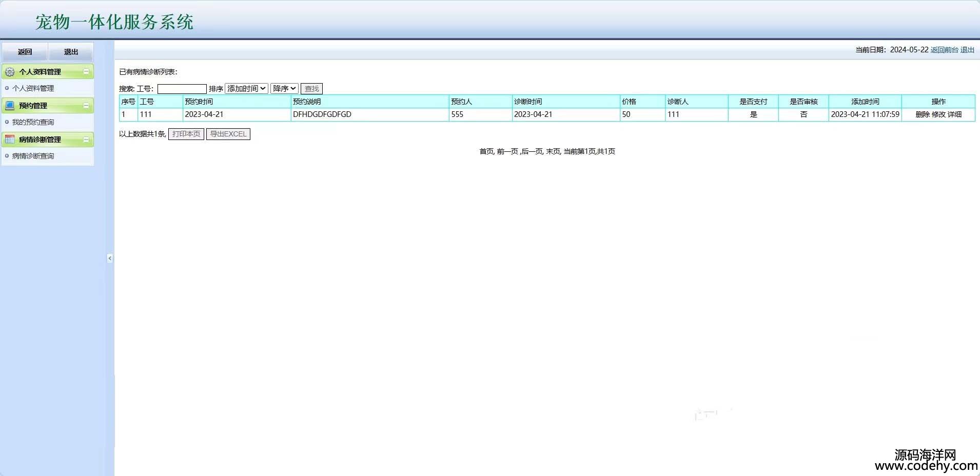980x476 pixels.
Task: Click the 添加时间 cell 2023-04-21 11:07:59
Action: pyautogui.click(x=865, y=114)
